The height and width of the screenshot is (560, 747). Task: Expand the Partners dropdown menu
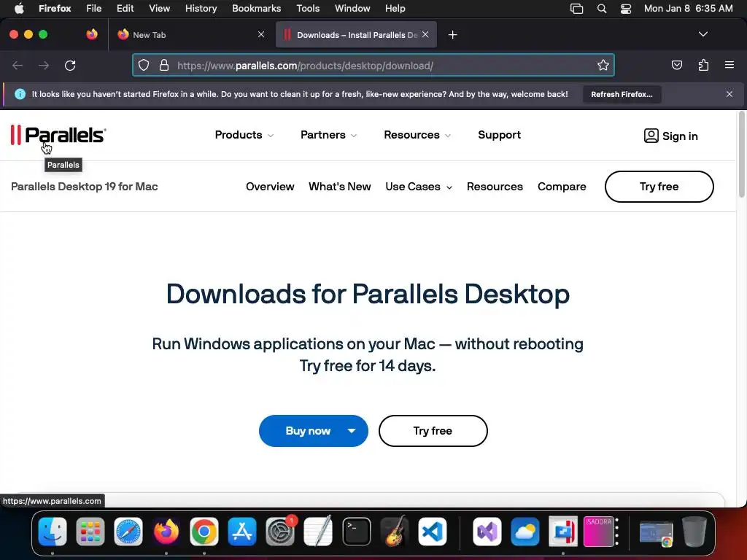[328, 135]
